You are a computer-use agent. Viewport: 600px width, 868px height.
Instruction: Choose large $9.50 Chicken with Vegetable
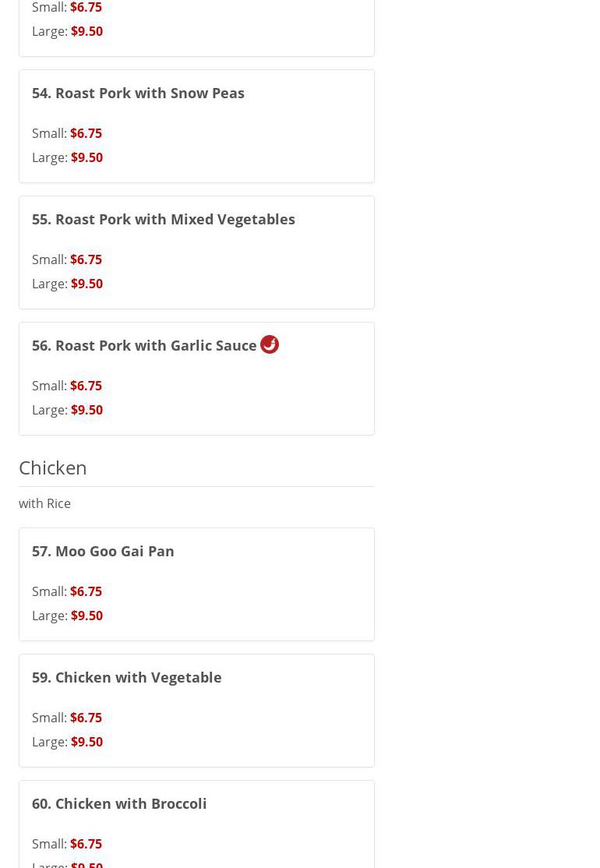(x=86, y=742)
